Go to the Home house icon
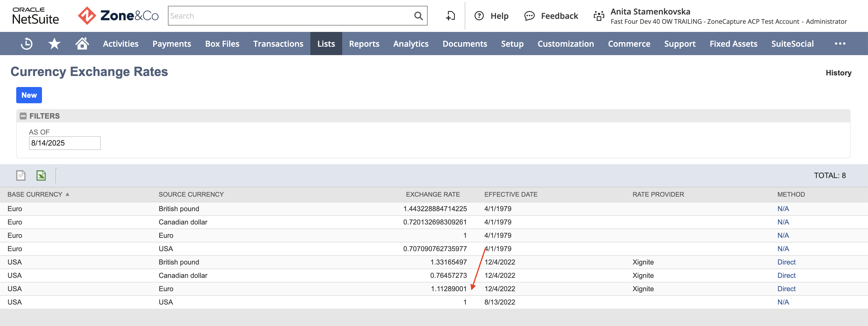868x326 pixels. pyautogui.click(x=82, y=44)
